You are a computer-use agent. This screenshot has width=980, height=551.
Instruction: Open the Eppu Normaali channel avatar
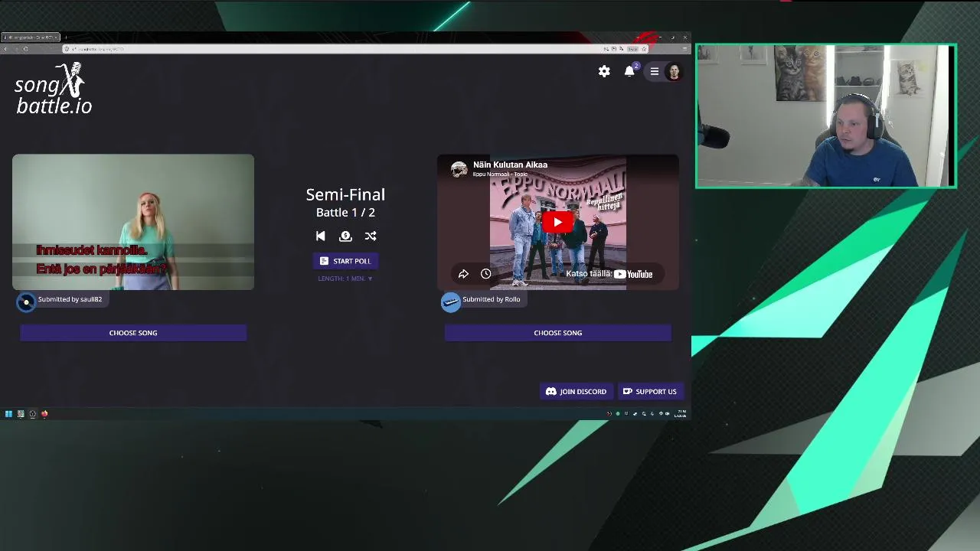pyautogui.click(x=459, y=169)
